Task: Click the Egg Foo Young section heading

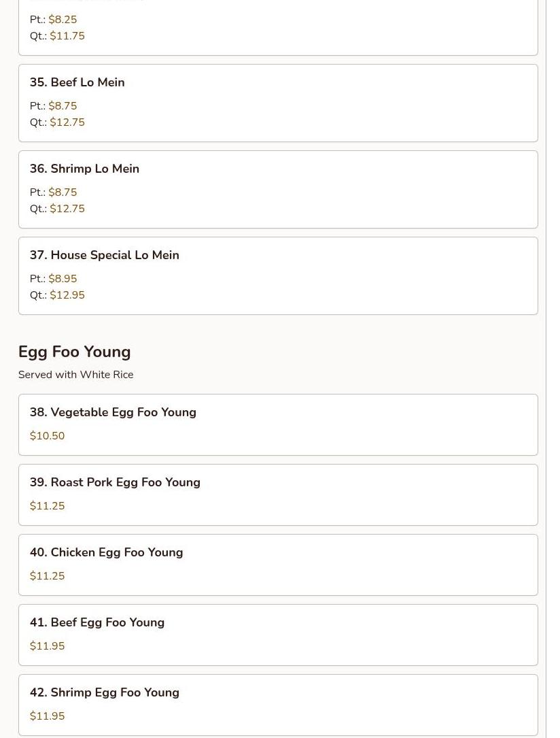Action: (x=74, y=352)
